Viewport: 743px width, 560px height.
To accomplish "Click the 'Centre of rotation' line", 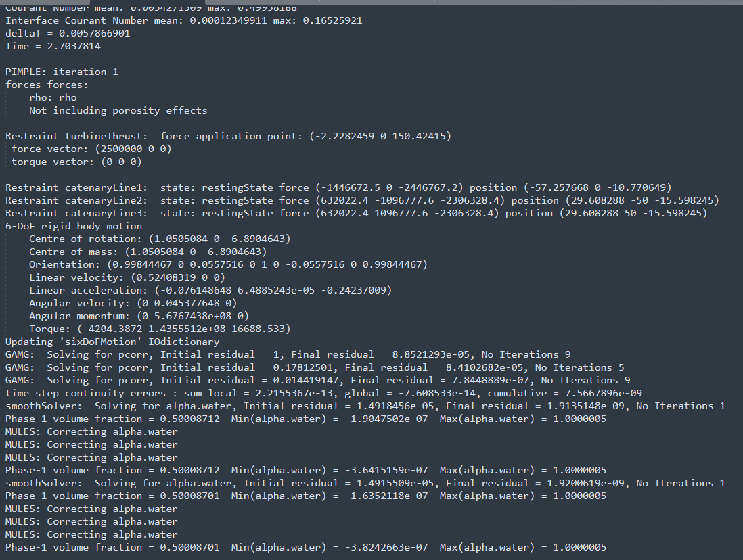I will click(x=160, y=239).
